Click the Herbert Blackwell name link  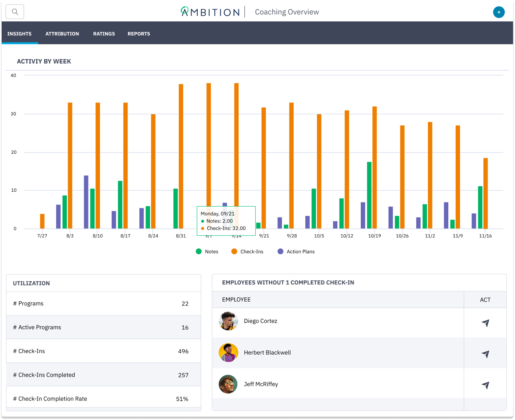(x=267, y=352)
